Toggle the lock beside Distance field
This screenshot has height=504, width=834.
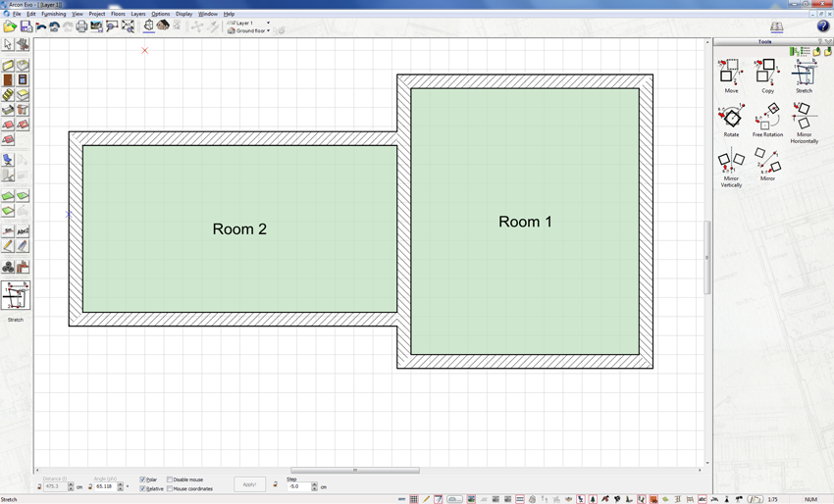(39, 486)
